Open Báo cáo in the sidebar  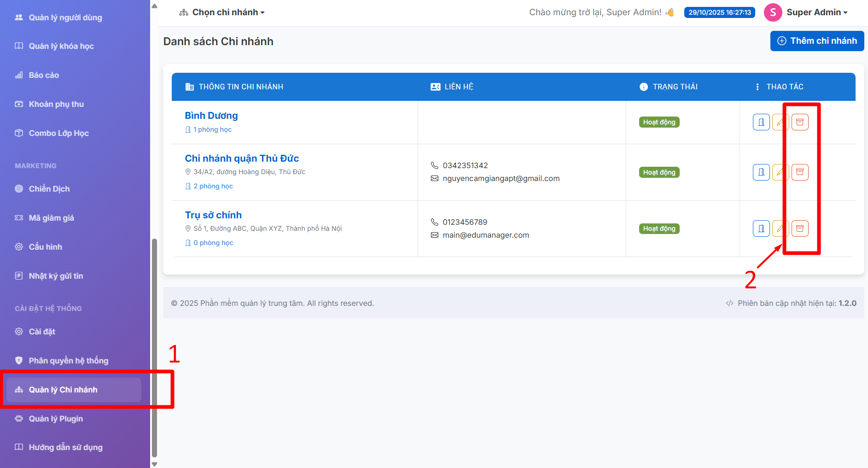(x=44, y=75)
